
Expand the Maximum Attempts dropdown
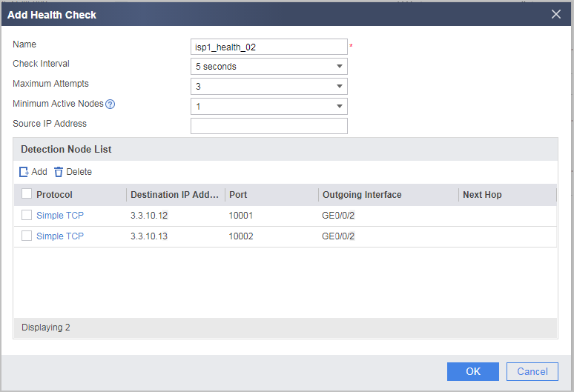click(269, 87)
